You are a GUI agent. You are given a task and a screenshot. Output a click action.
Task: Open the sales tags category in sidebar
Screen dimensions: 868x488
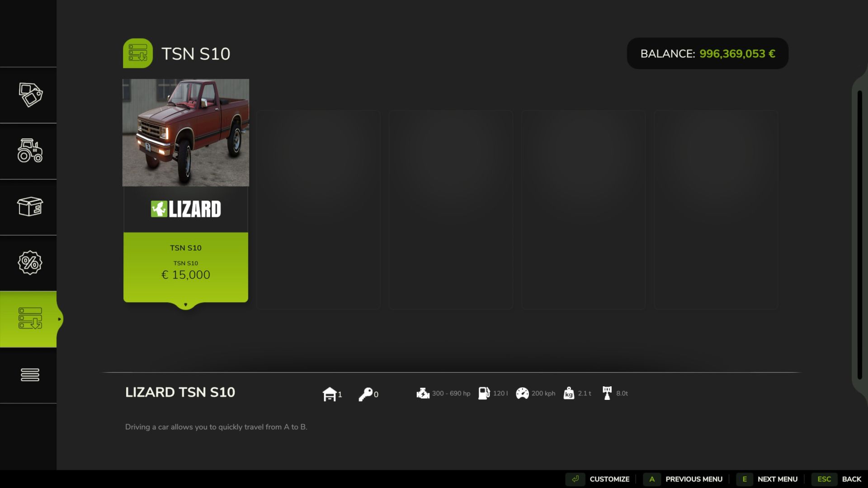[30, 95]
